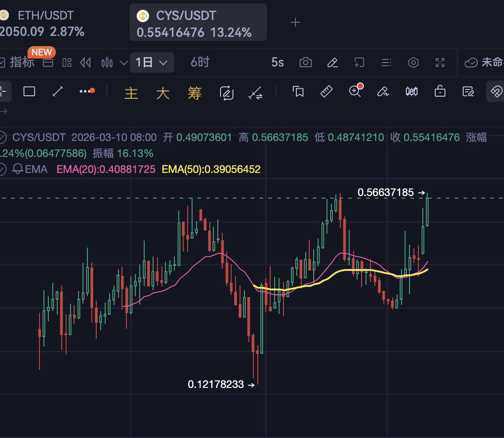Image resolution: width=504 pixels, height=438 pixels.
Task: Click the 0.12178233 low price label
Action: (216, 384)
